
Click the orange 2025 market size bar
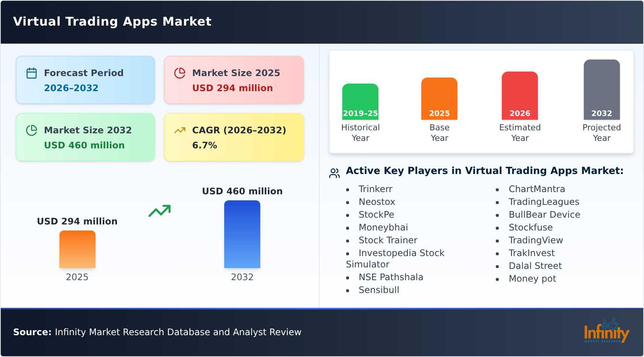77,249
